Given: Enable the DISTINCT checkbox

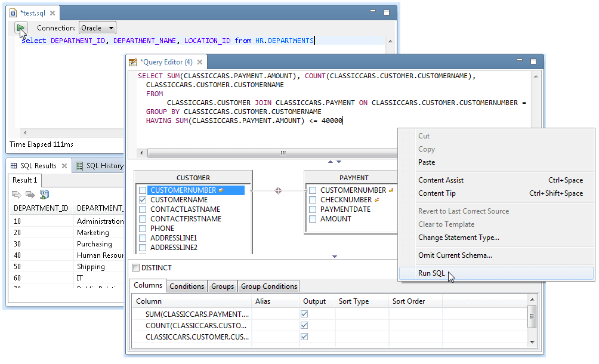Looking at the screenshot, I should pos(135,268).
